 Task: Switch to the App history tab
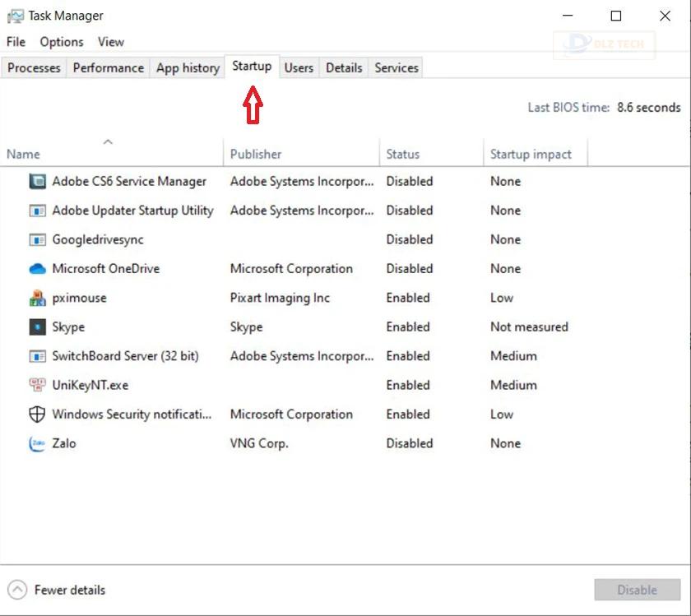[x=188, y=68]
